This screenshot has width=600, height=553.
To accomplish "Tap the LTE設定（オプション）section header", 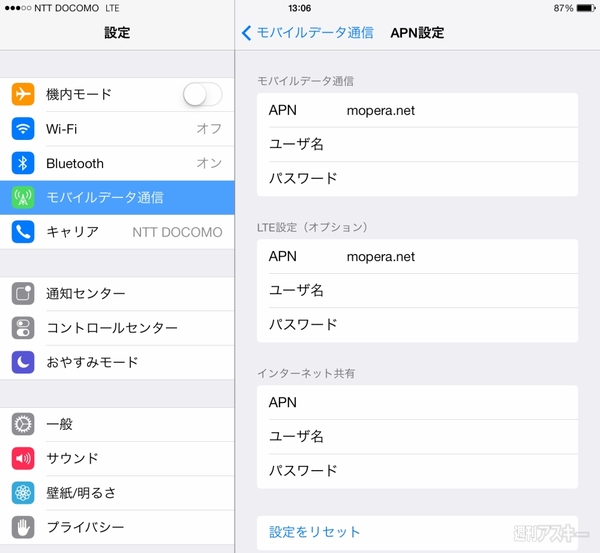I will (x=312, y=227).
